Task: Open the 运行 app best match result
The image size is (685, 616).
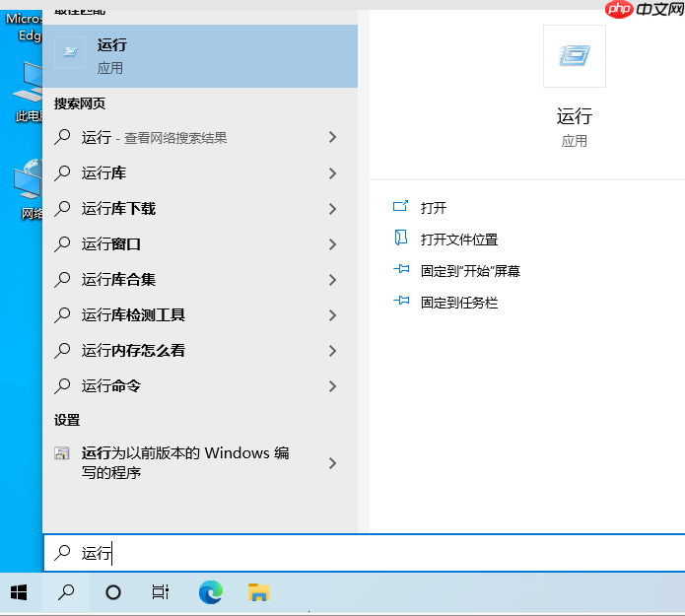Action: pos(200,56)
